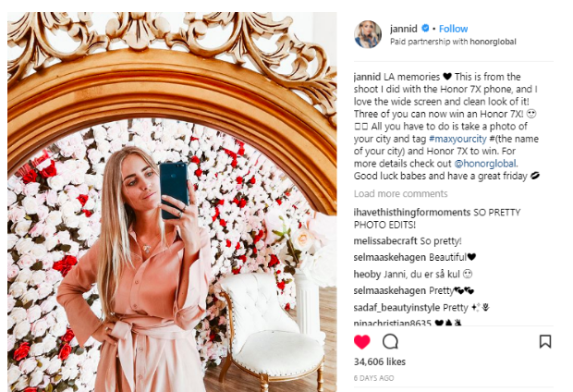This screenshot has width=573, height=392.
Task: Click the comment speech bubble icon
Action: click(x=390, y=341)
